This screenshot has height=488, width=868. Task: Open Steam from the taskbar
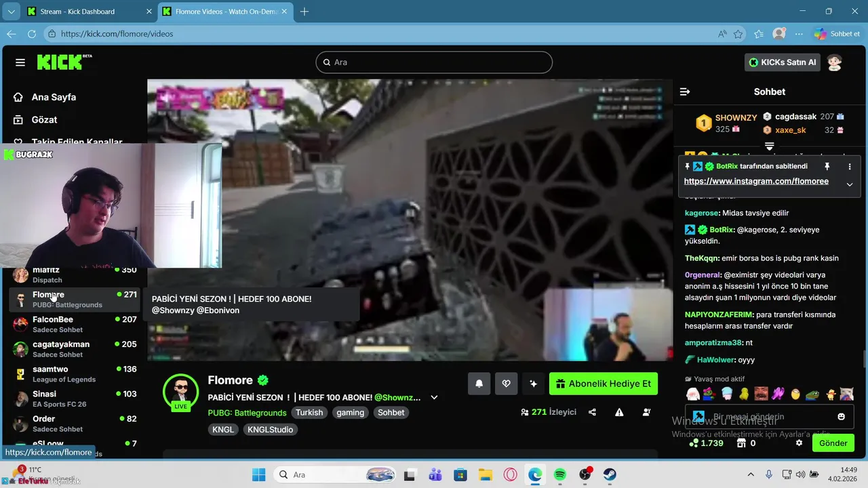point(610,474)
